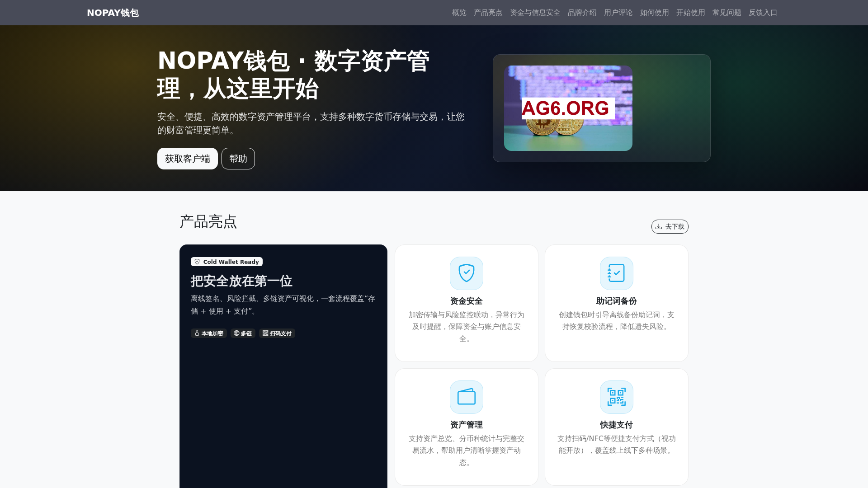Click the 帮助 button
Screen dimensions: 868x488
click(238, 159)
